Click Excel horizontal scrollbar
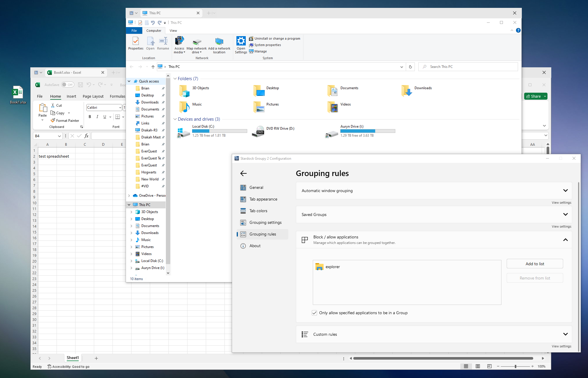 click(x=443, y=358)
